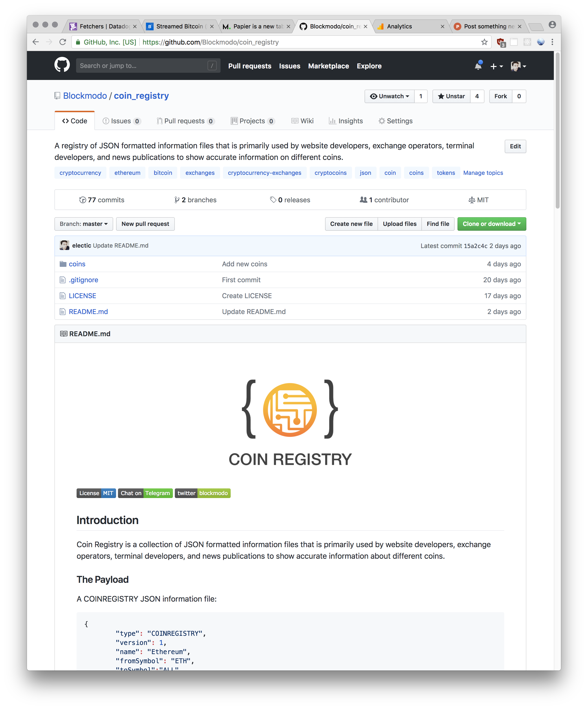Open the Branch: master dropdown
The width and height of the screenshot is (588, 709).
83,224
